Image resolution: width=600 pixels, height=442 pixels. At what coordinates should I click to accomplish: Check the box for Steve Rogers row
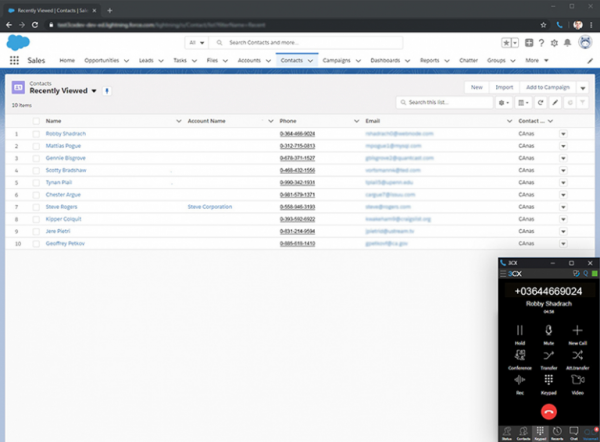[x=36, y=207]
